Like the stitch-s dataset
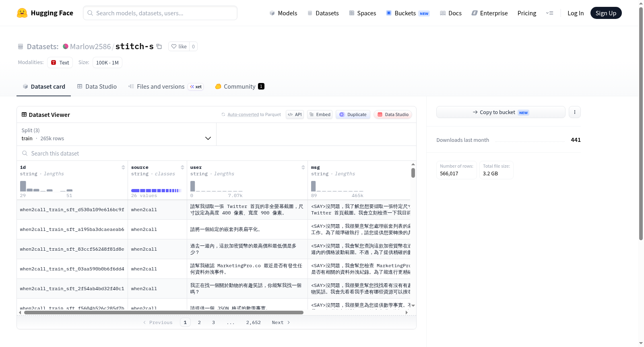Screen dimensions: 644x347 click(x=179, y=46)
